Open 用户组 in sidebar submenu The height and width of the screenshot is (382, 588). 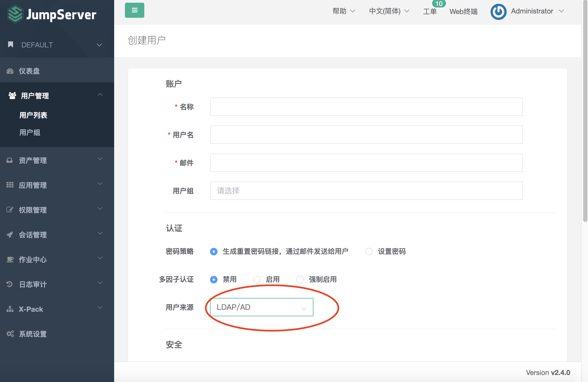pyautogui.click(x=30, y=133)
